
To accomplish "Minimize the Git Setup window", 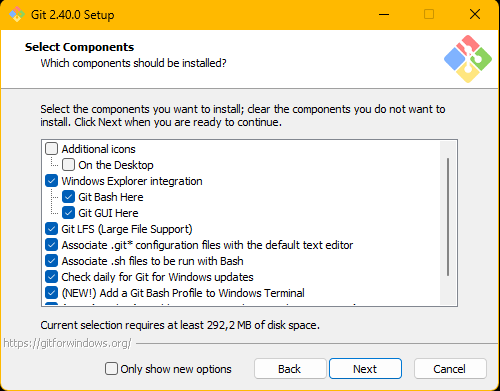I will [384, 15].
